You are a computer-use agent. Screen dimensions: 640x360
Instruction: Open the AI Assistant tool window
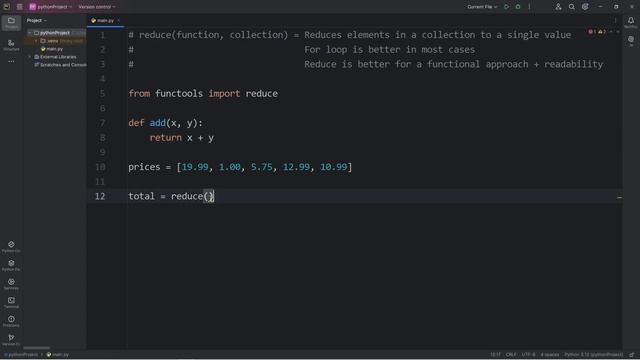point(631,40)
